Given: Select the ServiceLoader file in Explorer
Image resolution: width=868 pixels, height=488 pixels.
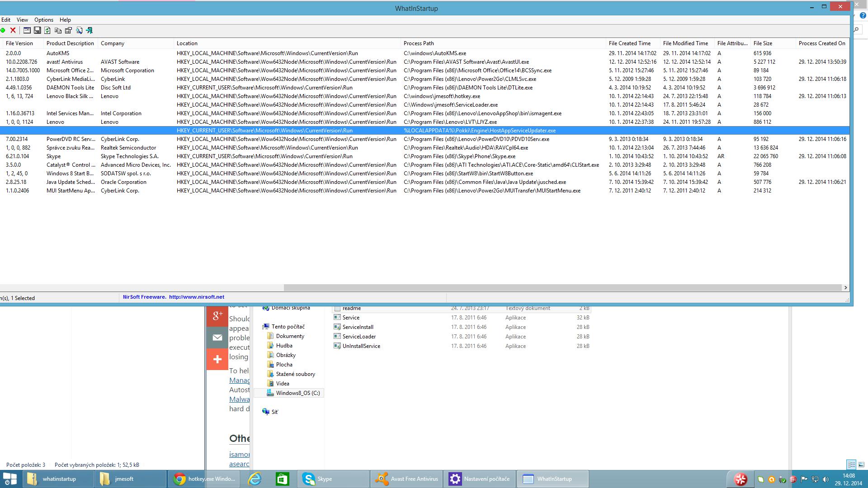Looking at the screenshot, I should pyautogui.click(x=359, y=337).
